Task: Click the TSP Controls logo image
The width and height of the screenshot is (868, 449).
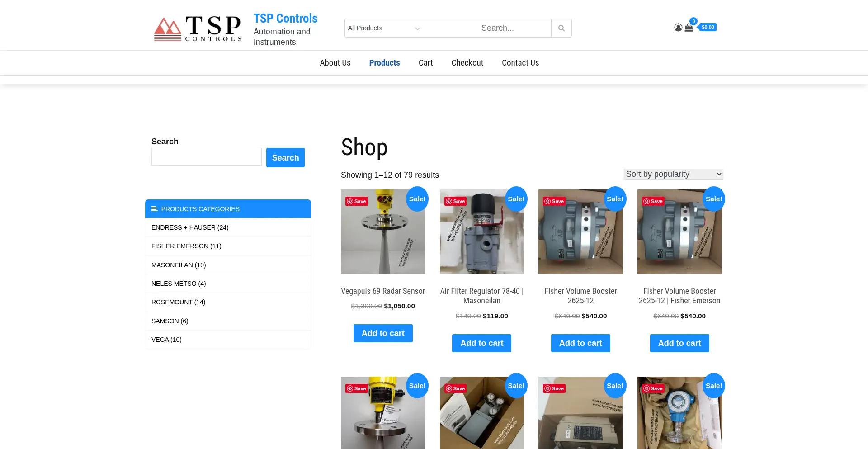Action: [x=198, y=28]
